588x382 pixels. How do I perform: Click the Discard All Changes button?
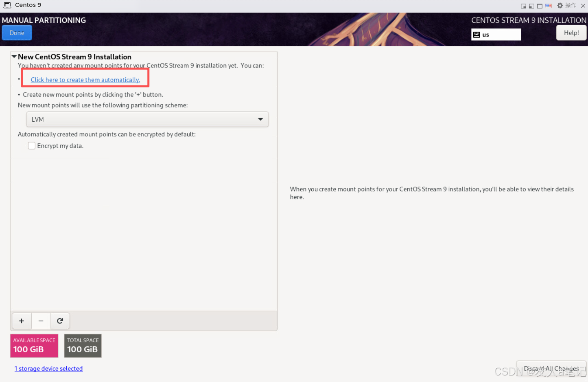pyautogui.click(x=551, y=369)
